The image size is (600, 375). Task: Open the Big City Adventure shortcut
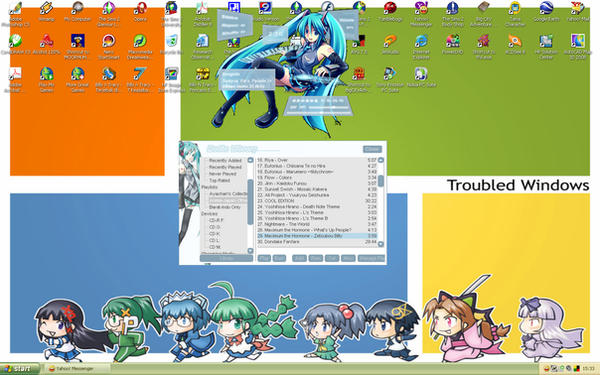tap(484, 14)
